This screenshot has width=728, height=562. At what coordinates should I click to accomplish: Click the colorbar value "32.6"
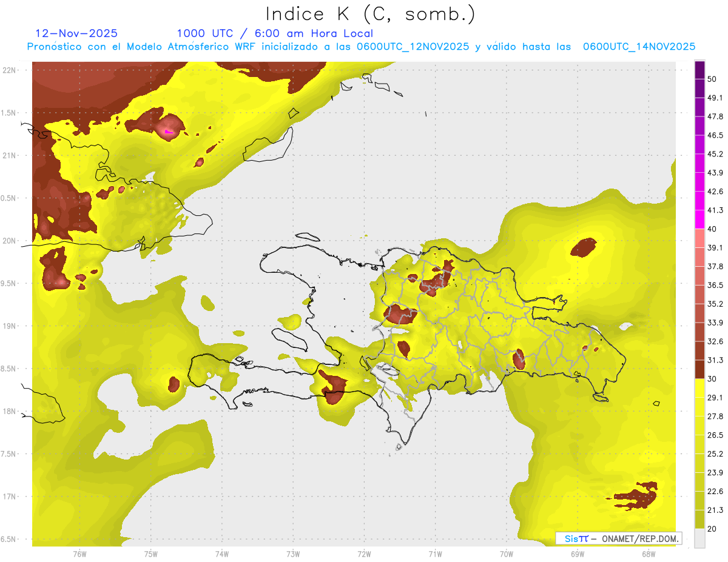715,341
